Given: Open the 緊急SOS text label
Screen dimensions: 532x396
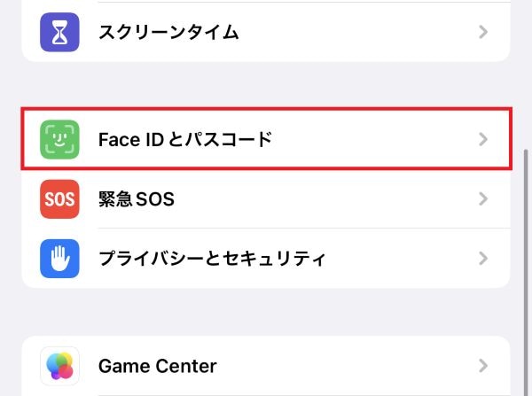Looking at the screenshot, I should click(x=136, y=199).
